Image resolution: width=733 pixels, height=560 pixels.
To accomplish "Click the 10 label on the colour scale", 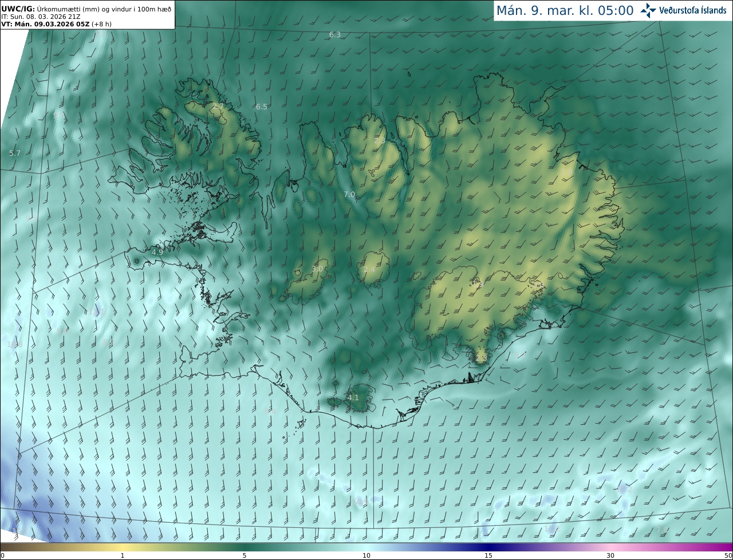I will [x=366, y=555].
